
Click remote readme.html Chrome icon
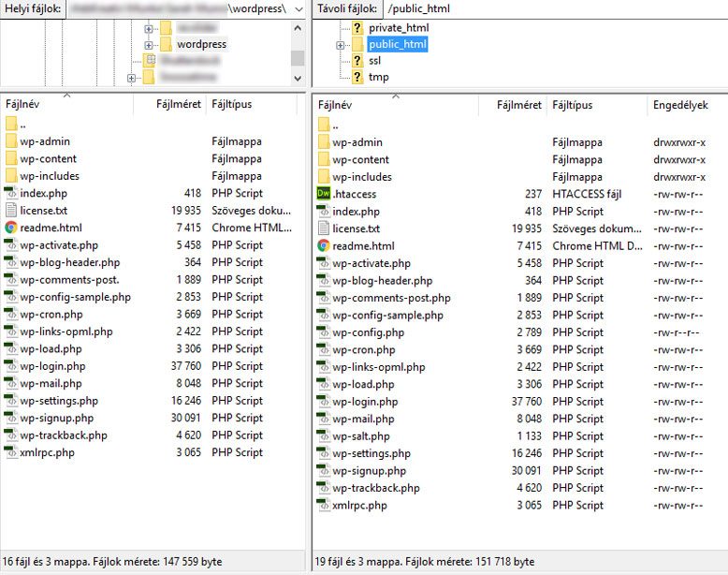click(324, 245)
